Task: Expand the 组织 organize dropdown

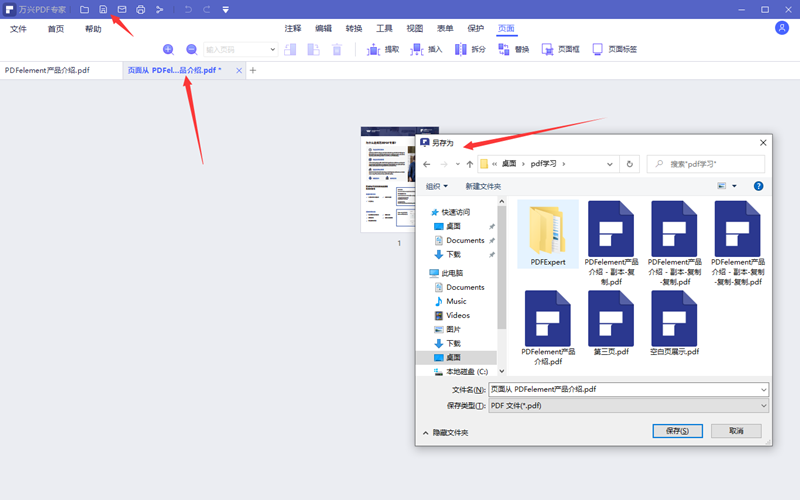Action: (437, 186)
